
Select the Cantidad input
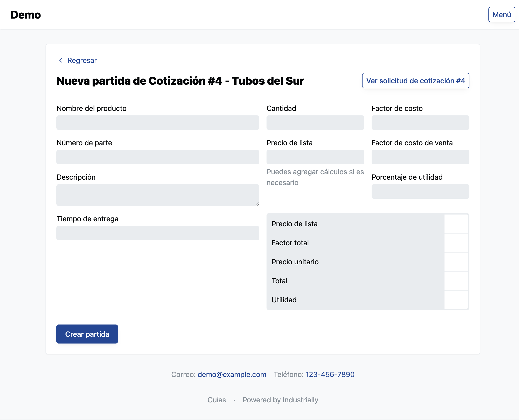point(315,123)
